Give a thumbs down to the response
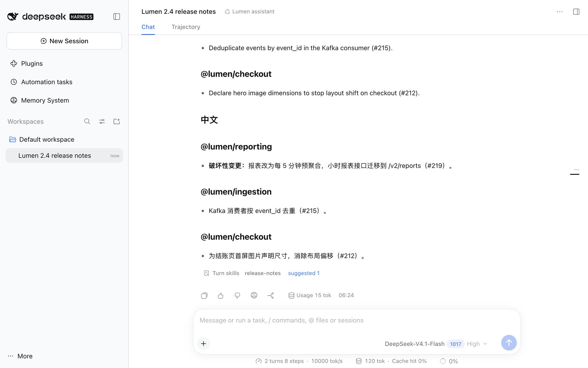This screenshot has width=588, height=368. tap(237, 295)
